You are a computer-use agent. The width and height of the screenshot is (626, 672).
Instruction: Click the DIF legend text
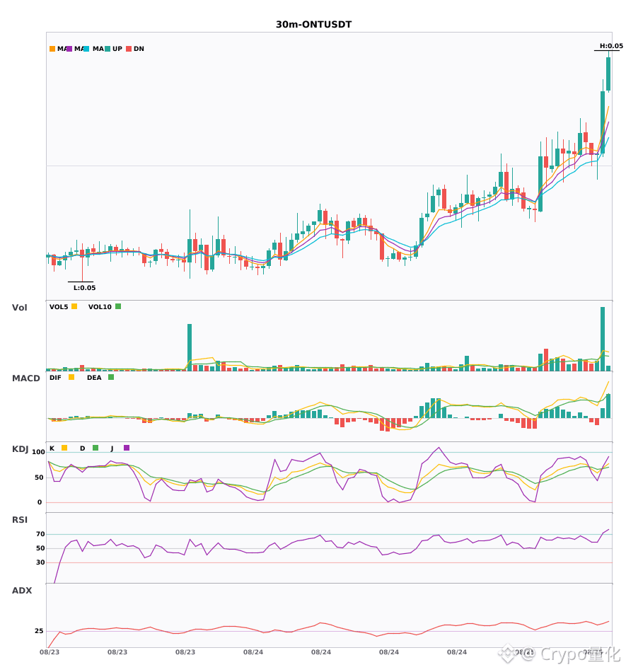coord(55,378)
